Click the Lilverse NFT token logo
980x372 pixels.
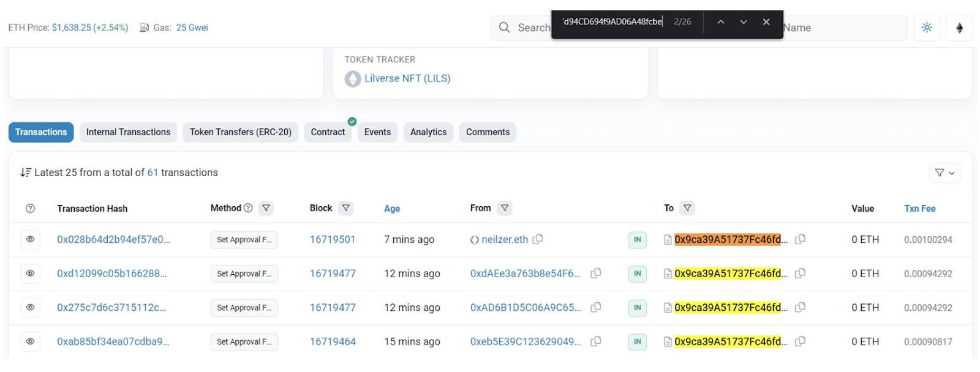coord(353,79)
